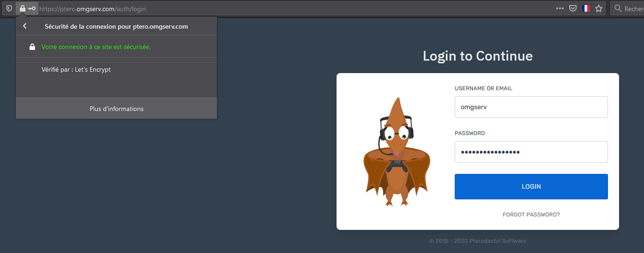Click the saved-login key icon in address bar

31,8
